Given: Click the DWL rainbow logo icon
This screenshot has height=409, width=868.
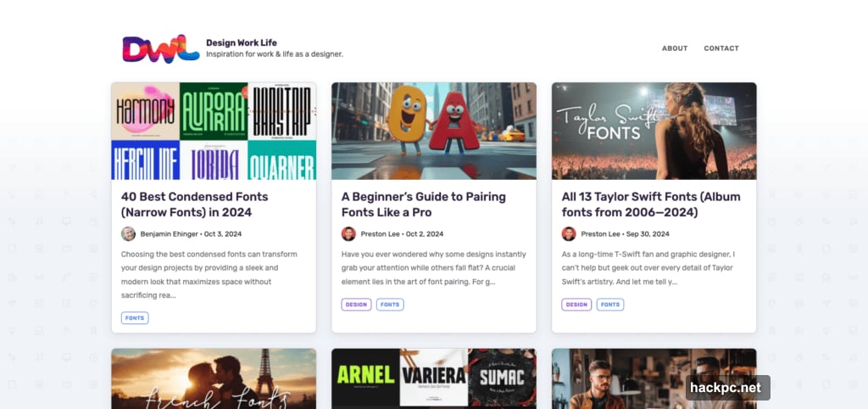Looking at the screenshot, I should [x=159, y=48].
